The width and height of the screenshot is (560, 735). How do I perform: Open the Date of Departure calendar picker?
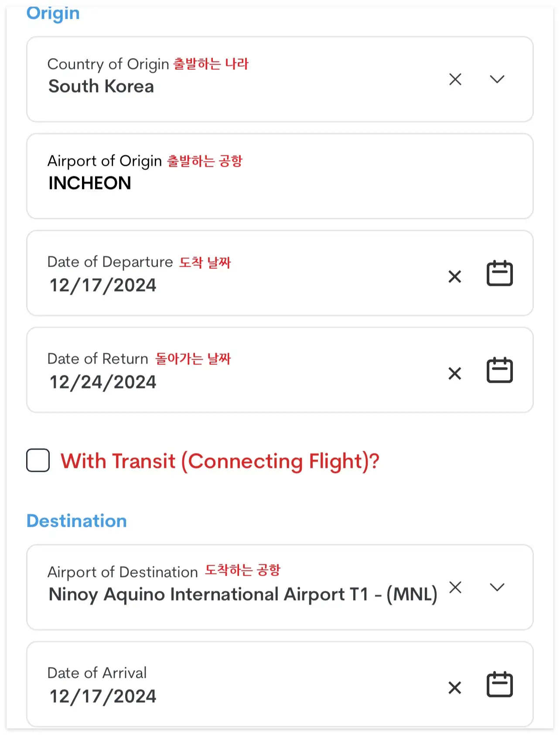point(499,273)
